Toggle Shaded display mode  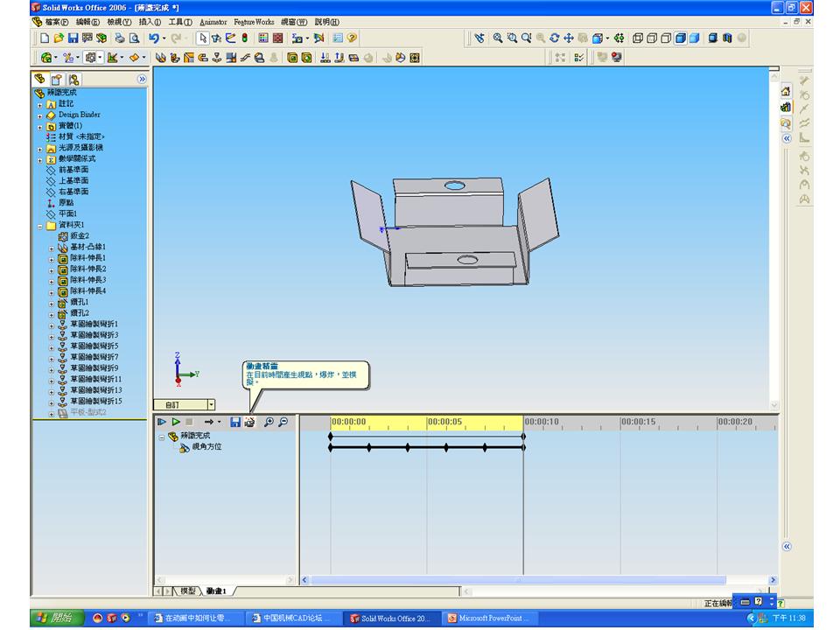[x=695, y=38]
